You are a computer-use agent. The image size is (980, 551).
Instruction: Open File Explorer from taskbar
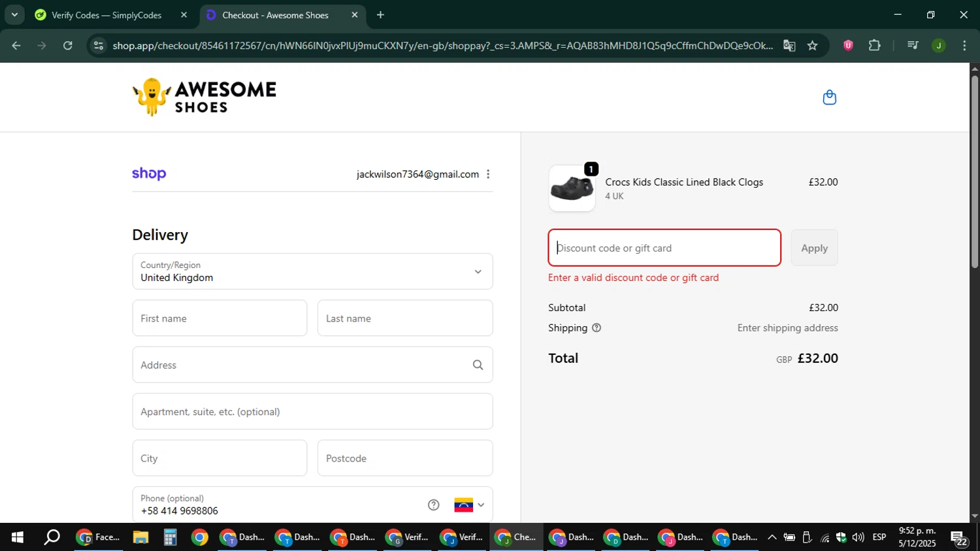point(140,537)
